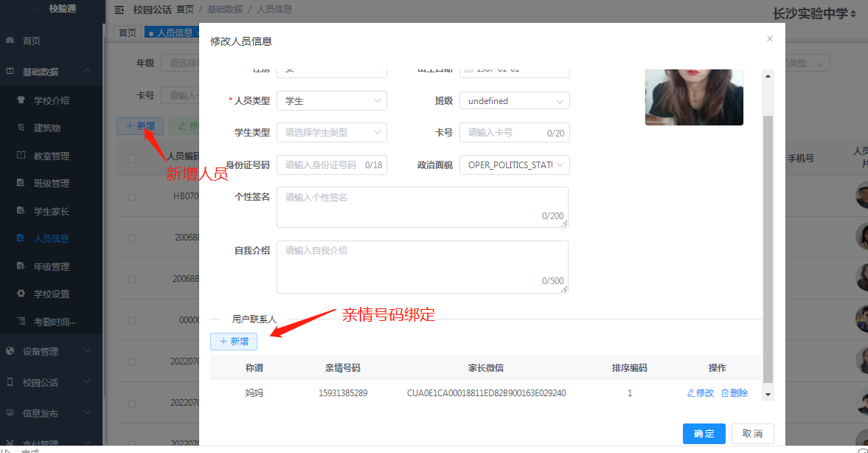This screenshot has width=868, height=453.
Task: Click the dialog vertical scrollbar thumb
Action: [768, 249]
